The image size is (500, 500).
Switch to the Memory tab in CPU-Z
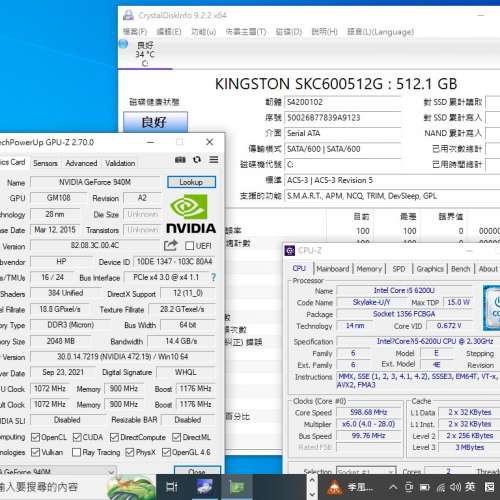369,269
